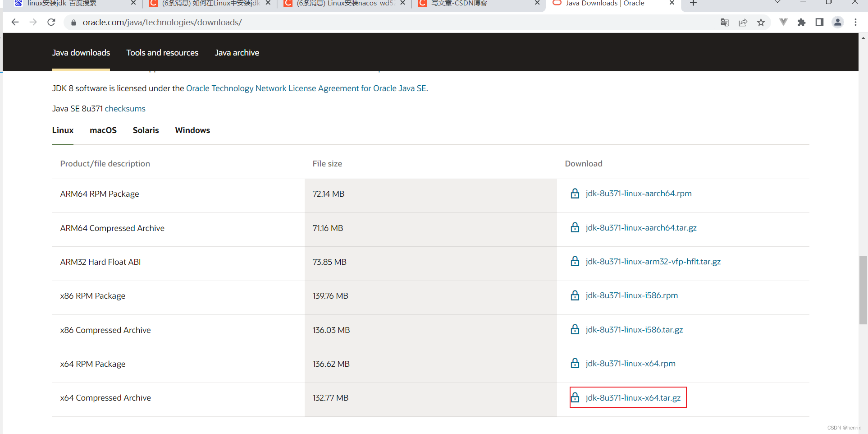Download jdk-8u371-linux-x64.tar.gz
868x434 pixels.
(633, 398)
